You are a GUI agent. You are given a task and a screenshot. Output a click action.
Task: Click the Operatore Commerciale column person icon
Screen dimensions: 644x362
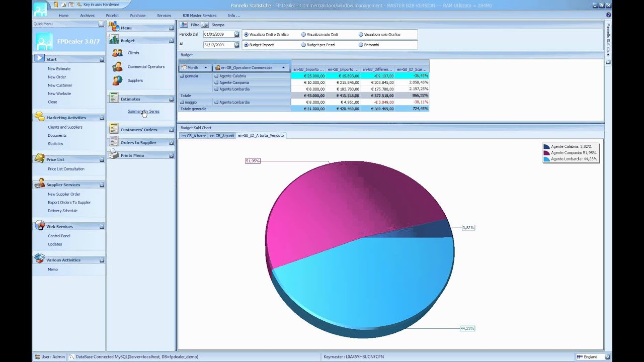click(x=218, y=67)
